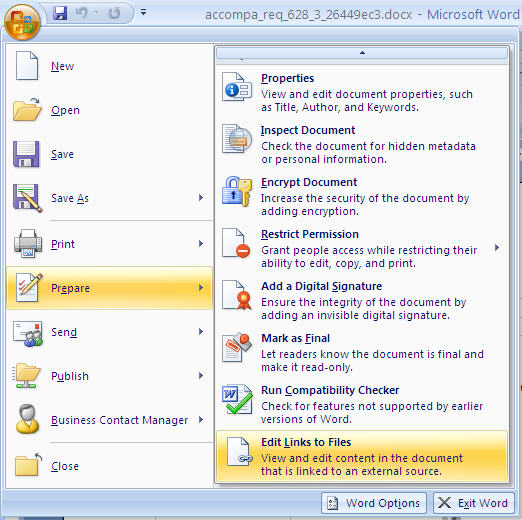The height and width of the screenshot is (520, 522).
Task: Click the Properties document info icon
Action: click(237, 87)
